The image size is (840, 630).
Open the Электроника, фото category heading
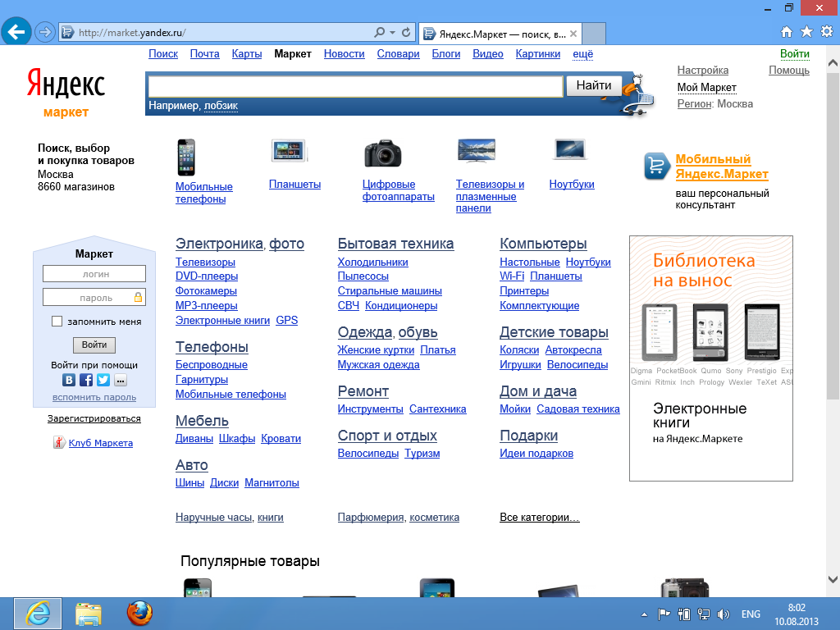tap(240, 244)
